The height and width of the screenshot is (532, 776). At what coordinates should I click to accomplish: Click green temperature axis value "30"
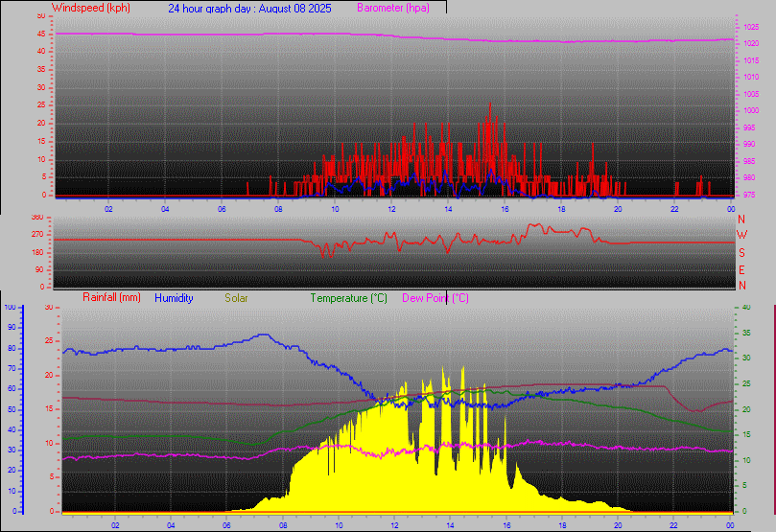point(746,358)
